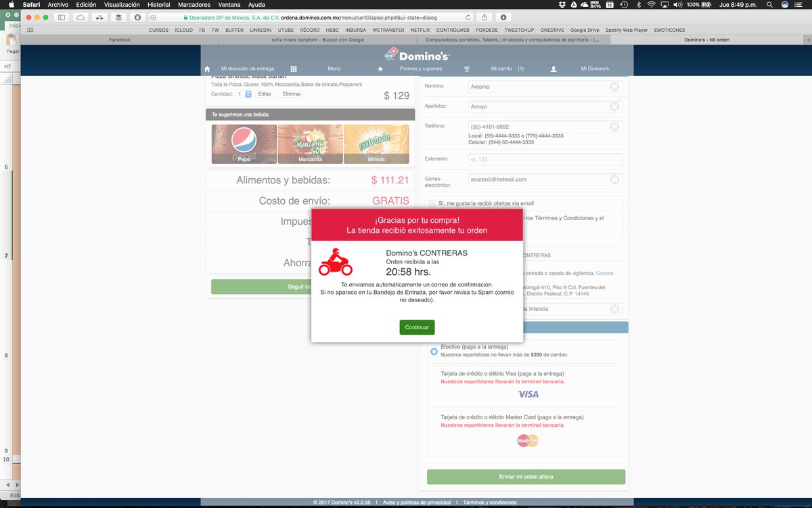
Task: Check the email offers checkbox
Action: point(432,203)
